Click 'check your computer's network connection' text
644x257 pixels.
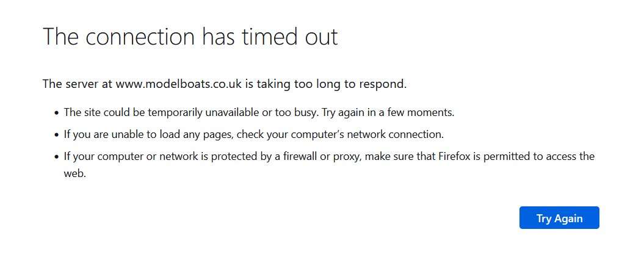(x=341, y=135)
